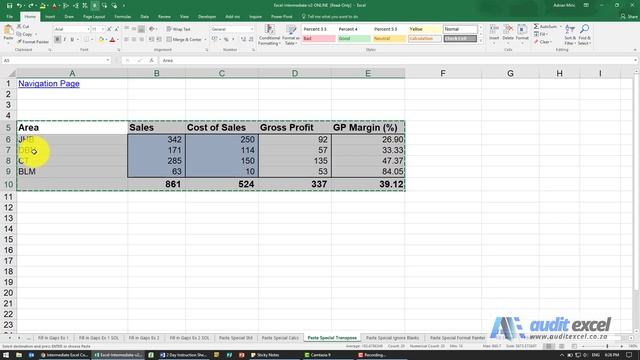Click the Increase Indent icon
The image size is (640, 360).
pyautogui.click(x=159, y=40)
